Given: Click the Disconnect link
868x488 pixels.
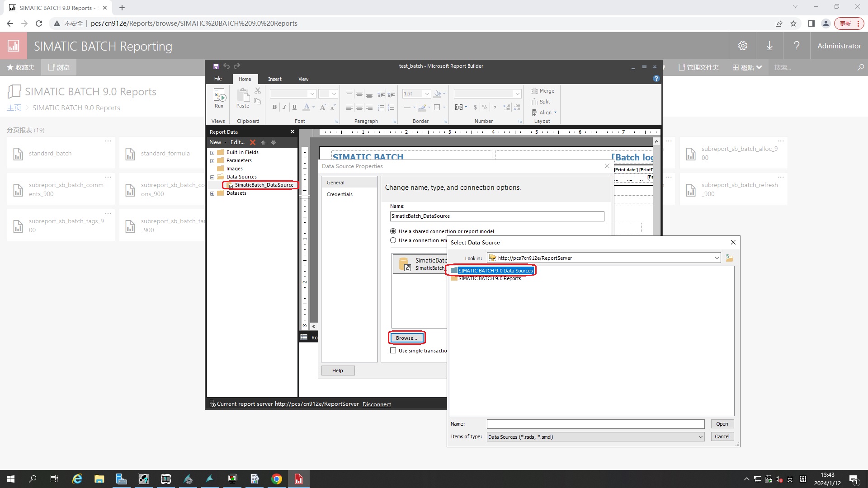Looking at the screenshot, I should click(377, 404).
